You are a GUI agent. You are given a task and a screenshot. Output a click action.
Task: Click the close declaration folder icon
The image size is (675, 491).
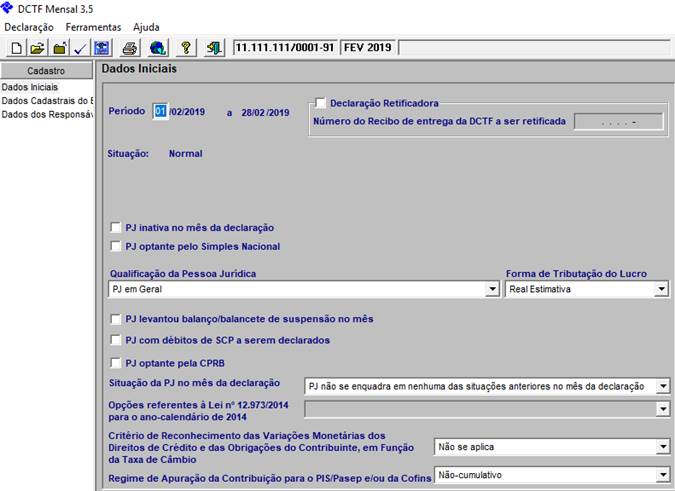pos(59,47)
